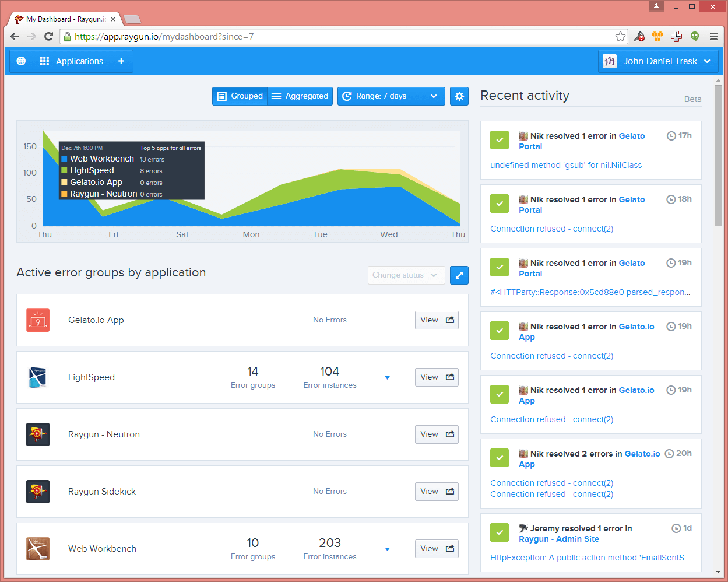Image resolution: width=728 pixels, height=582 pixels.
Task: Click the Raygun - Neutron application icon
Action: tap(38, 434)
